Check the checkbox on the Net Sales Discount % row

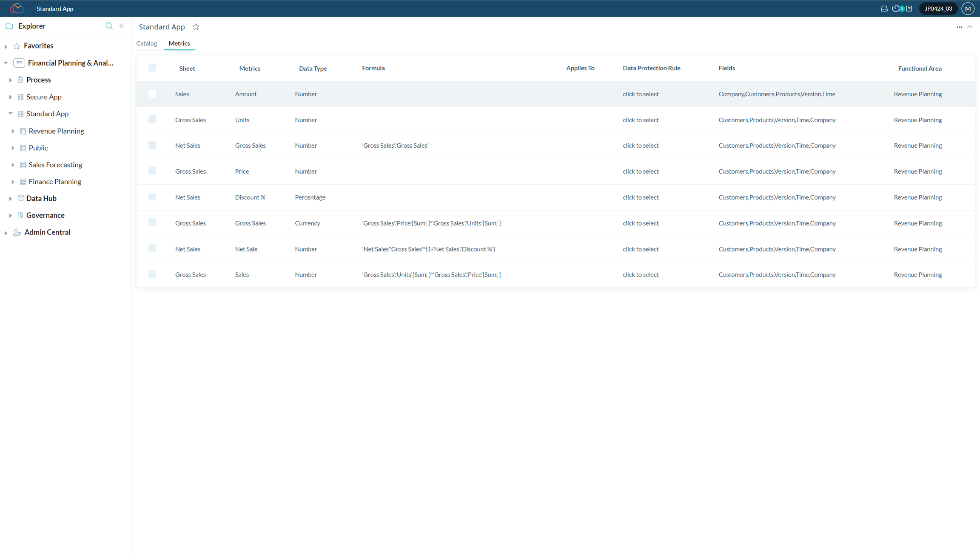[152, 197]
